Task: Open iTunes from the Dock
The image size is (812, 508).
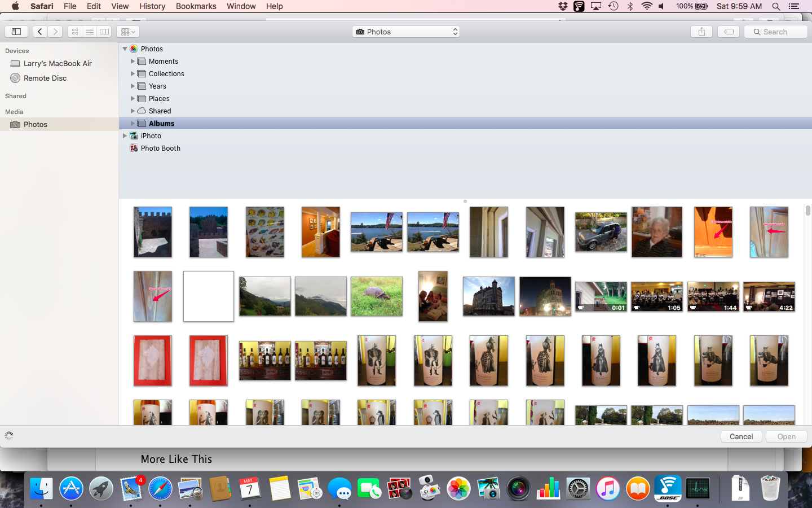Action: click(608, 488)
